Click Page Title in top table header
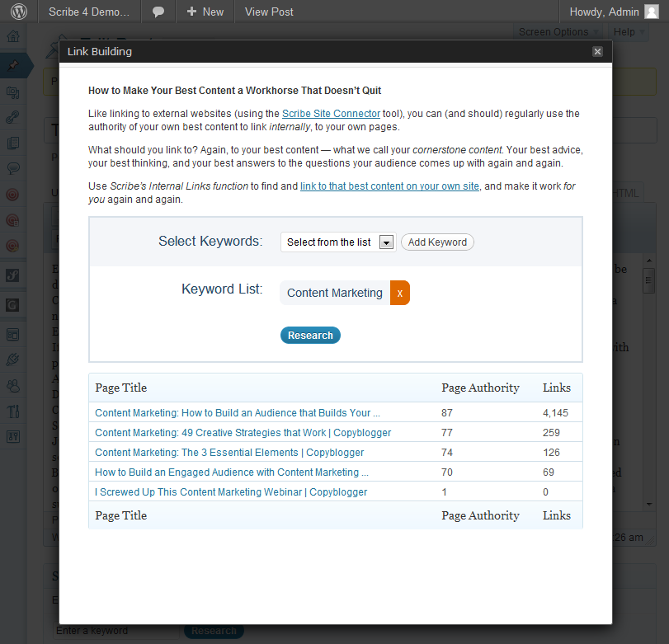The width and height of the screenshot is (669, 644). pos(120,388)
